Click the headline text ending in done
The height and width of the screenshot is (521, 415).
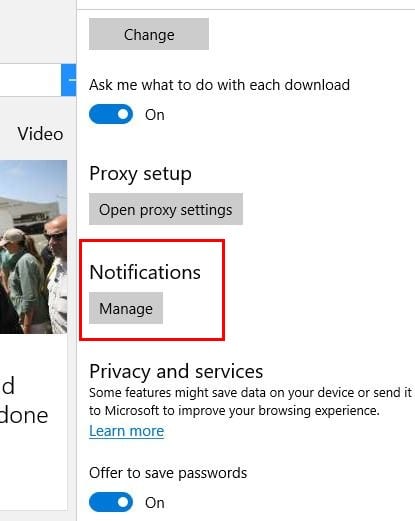(x=24, y=400)
